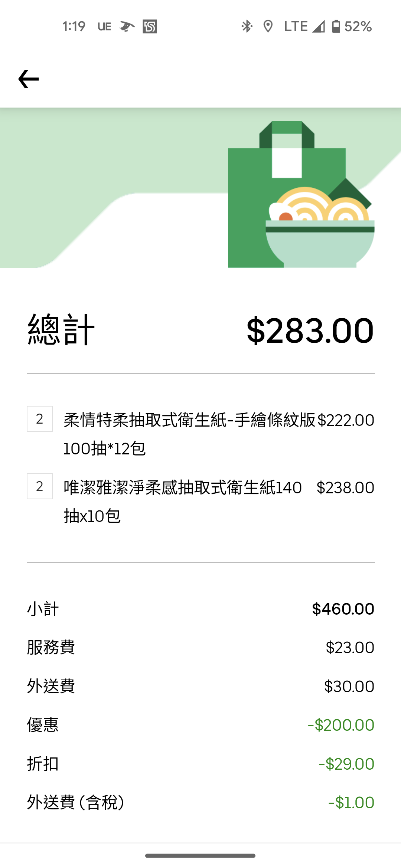Tap the battery status icon
The height and width of the screenshot is (868, 401).
click(336, 26)
